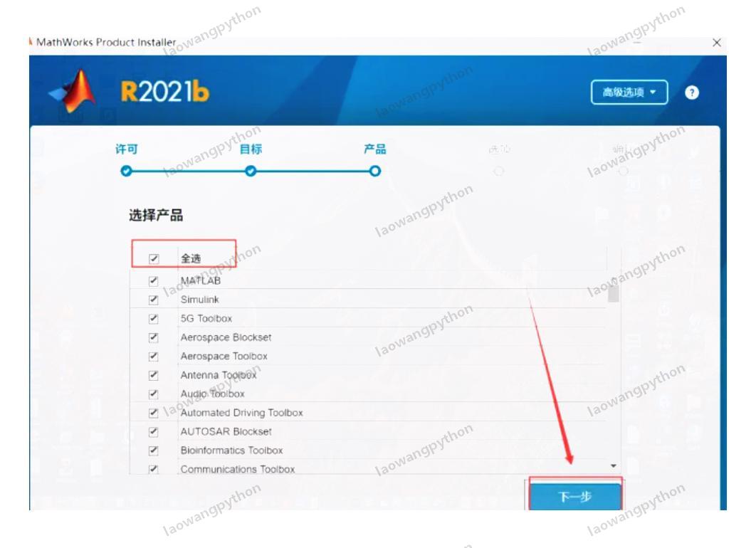Click the 下一步 button
The height and width of the screenshot is (548, 756).
(574, 496)
